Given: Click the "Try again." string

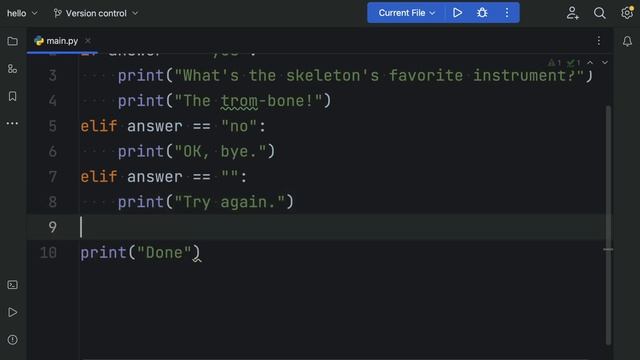Looking at the screenshot, I should point(229,202).
